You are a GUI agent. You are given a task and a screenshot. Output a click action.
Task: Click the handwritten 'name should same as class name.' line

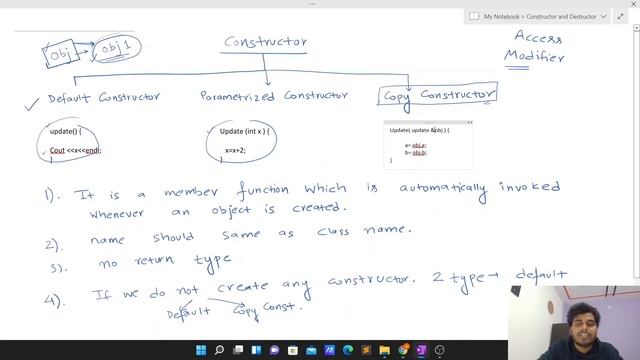click(x=251, y=235)
